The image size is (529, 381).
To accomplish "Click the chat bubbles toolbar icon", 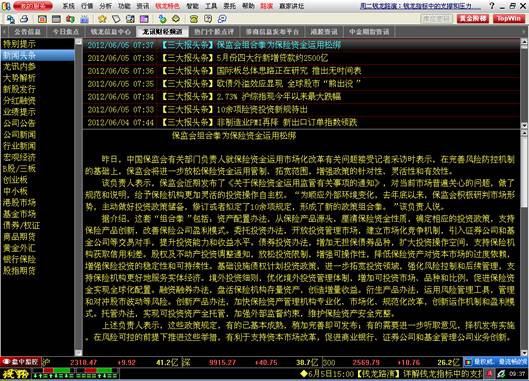I will click(222, 19).
